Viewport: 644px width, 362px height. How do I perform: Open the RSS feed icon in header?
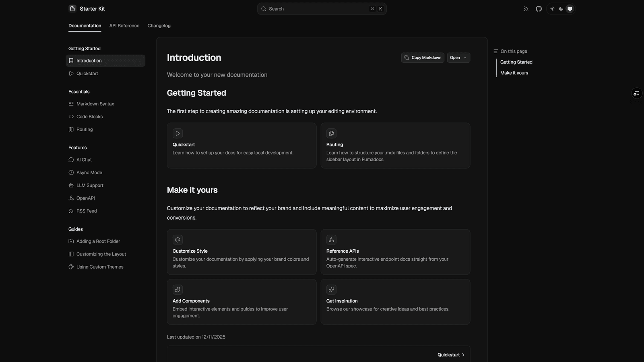tap(526, 9)
